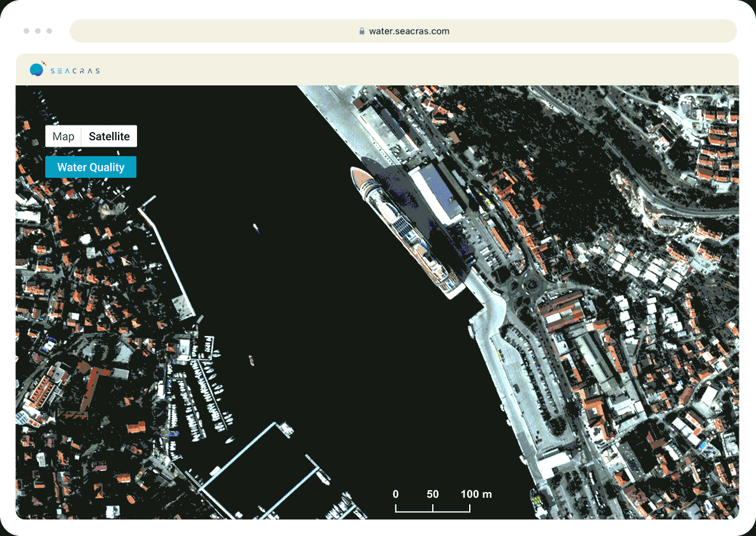Select the water.seacras.com address bar
Image resolution: width=756 pixels, height=536 pixels.
403,31
